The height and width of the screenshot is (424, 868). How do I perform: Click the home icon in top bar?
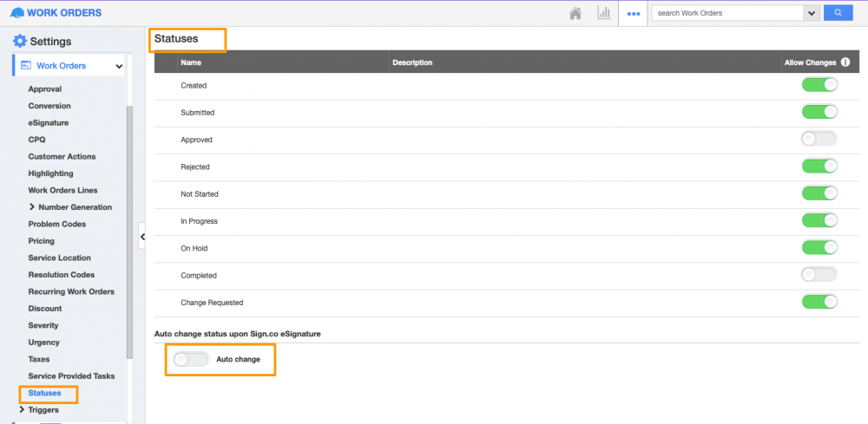click(575, 13)
